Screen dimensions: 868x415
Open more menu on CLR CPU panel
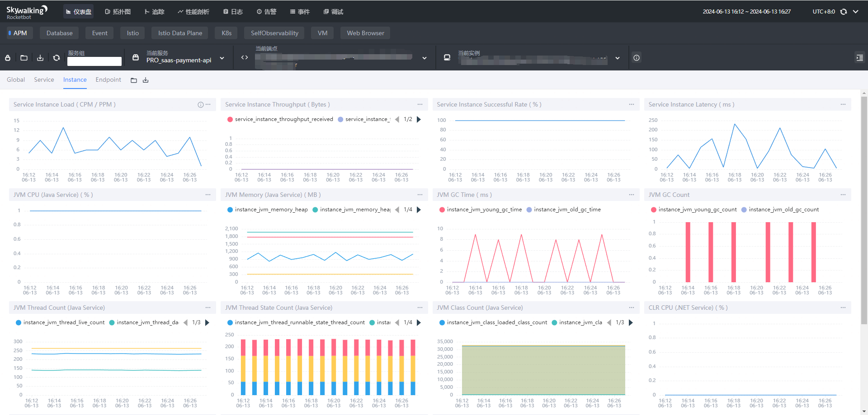click(843, 308)
